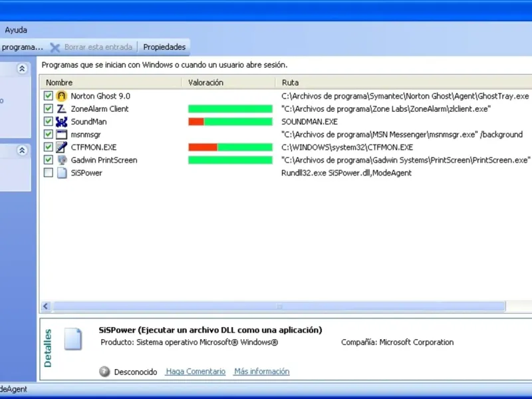The width and height of the screenshot is (532, 399).
Task: Open the Más información link
Action: 261,372
